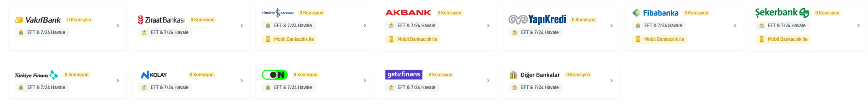Screen dimensions: 868x108
Task: Open Akbank details with its arrow
Action: pyautogui.click(x=488, y=25)
